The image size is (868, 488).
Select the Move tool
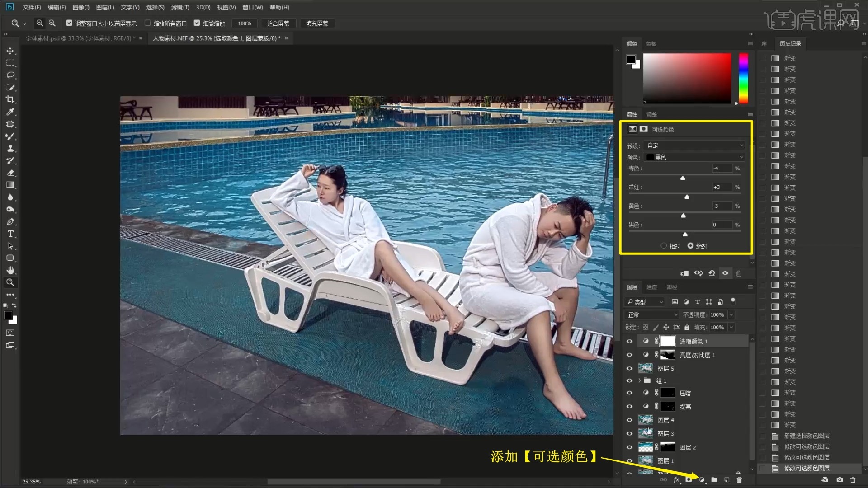click(10, 51)
